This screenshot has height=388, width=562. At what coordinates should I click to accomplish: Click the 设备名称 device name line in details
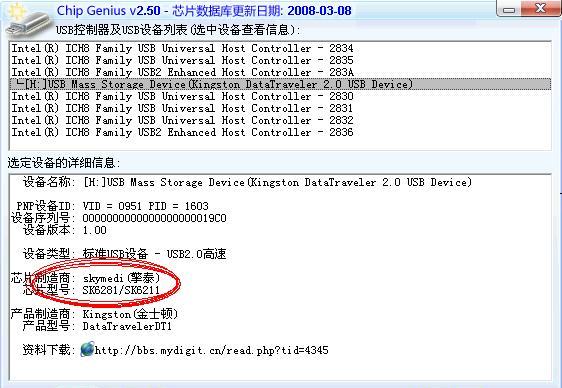(247, 182)
